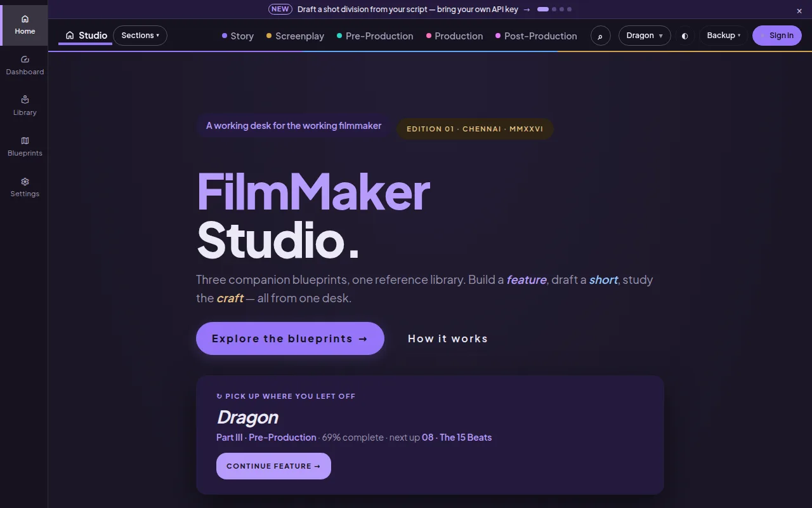Click the italic 'feature' link
This screenshot has width=812, height=508.
pyautogui.click(x=527, y=279)
